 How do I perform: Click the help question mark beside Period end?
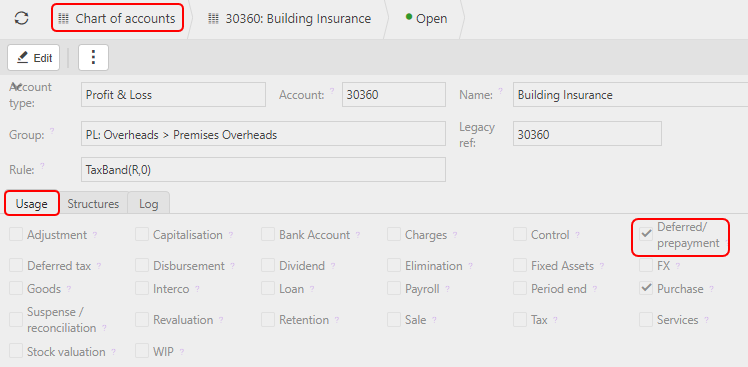594,289
